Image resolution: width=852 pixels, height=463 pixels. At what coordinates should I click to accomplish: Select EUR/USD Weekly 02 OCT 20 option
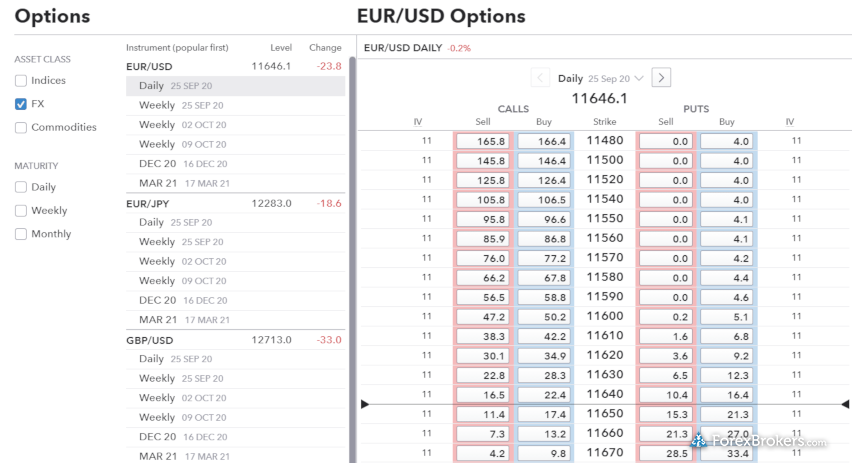[x=235, y=125]
